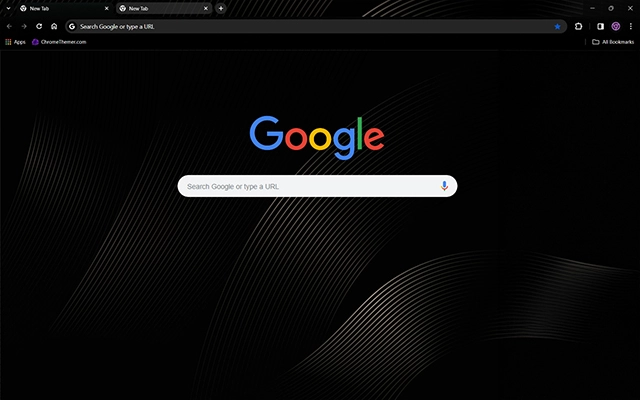Open All Bookmarks folder
640x400 pixels.
pos(613,42)
